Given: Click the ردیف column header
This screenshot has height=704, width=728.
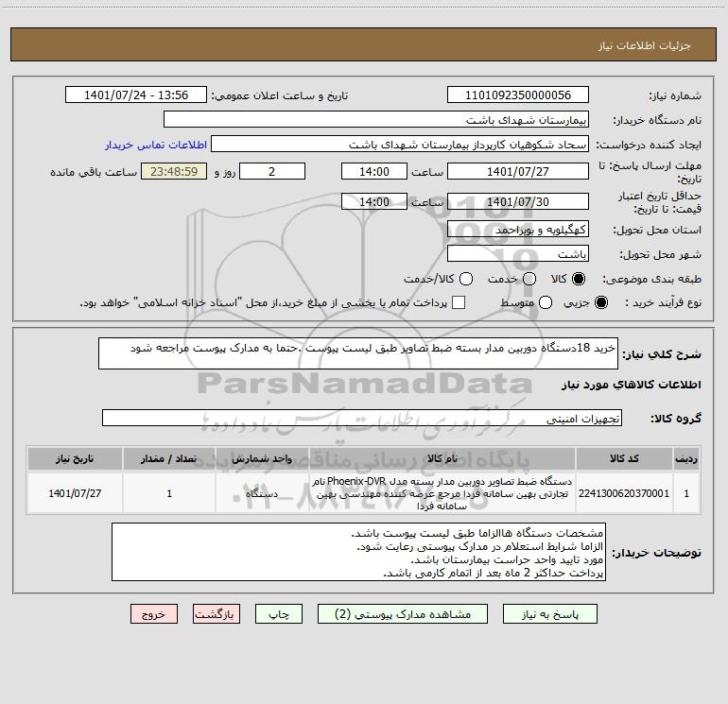Looking at the screenshot, I should [x=686, y=458].
